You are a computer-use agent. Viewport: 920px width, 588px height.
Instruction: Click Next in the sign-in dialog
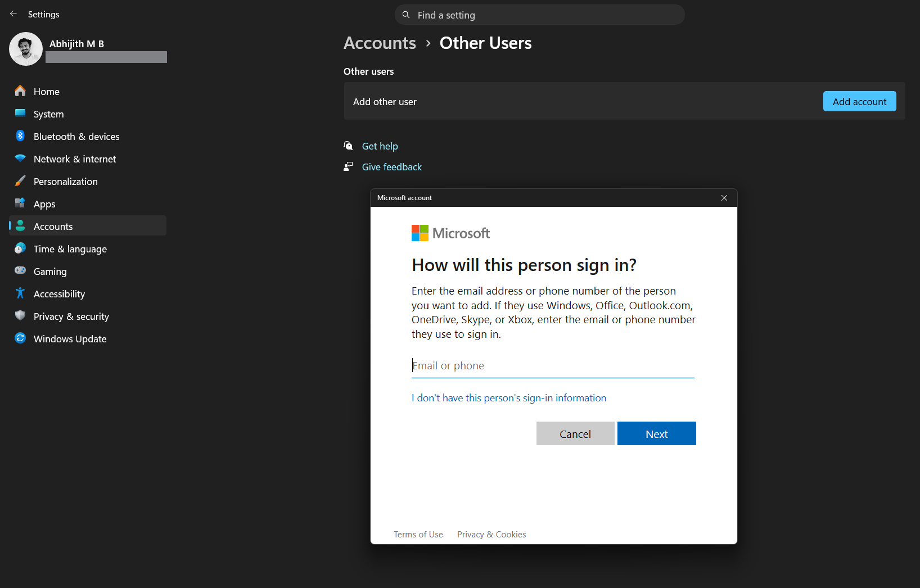click(656, 433)
